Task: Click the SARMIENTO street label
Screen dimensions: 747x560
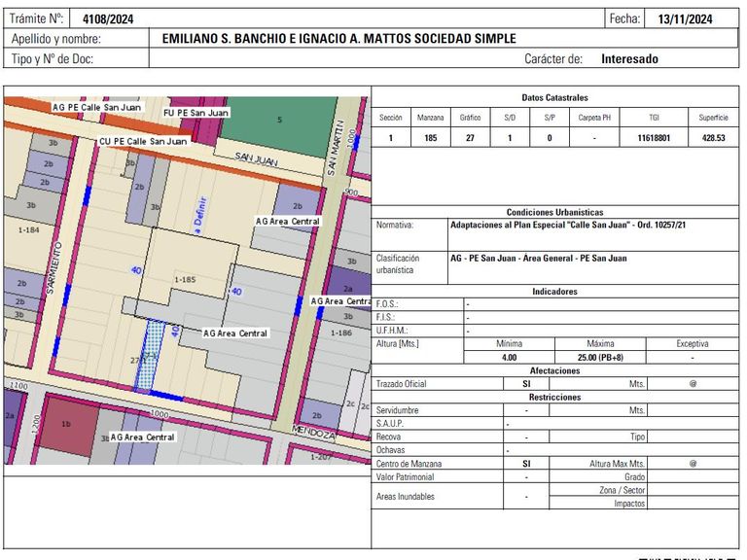Action: [x=53, y=267]
